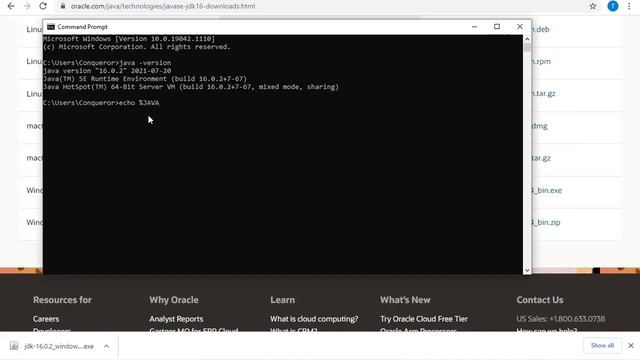Image resolution: width=640 pixels, height=360 pixels.
Task: Close the downloads bar
Action: (x=631, y=346)
